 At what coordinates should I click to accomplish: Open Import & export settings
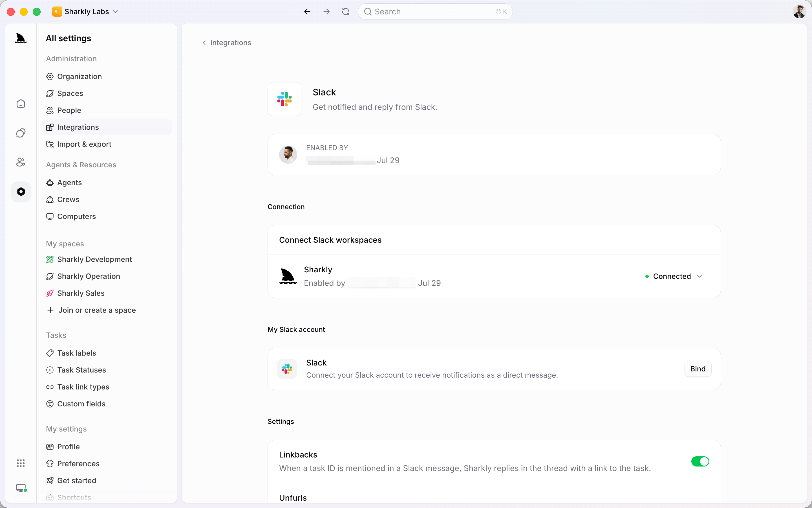click(107, 144)
